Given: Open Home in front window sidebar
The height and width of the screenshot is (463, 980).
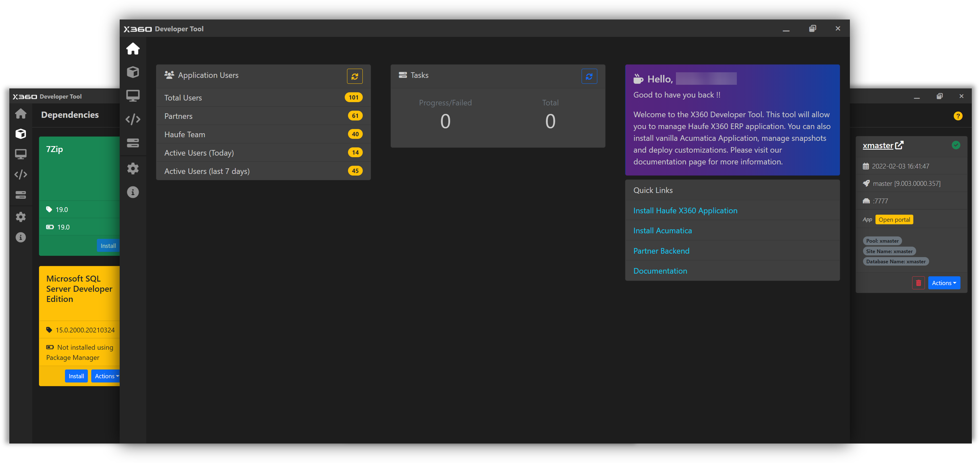Looking at the screenshot, I should click(x=133, y=49).
